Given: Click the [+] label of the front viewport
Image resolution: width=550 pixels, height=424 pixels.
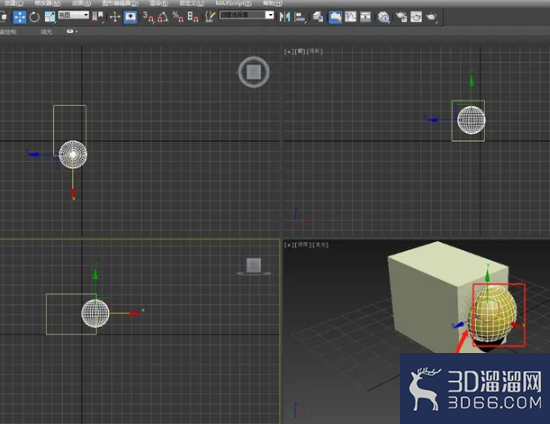Looking at the screenshot, I should pyautogui.click(x=289, y=51).
